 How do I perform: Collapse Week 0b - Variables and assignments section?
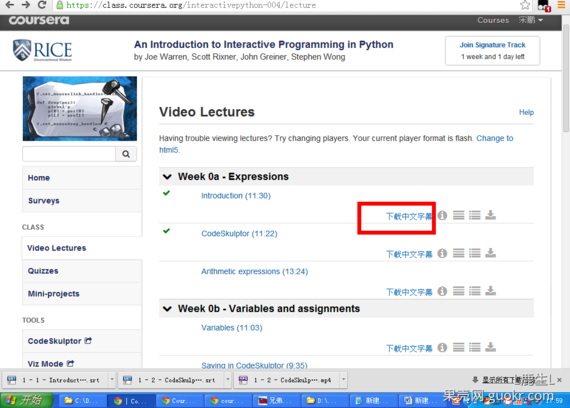(167, 309)
